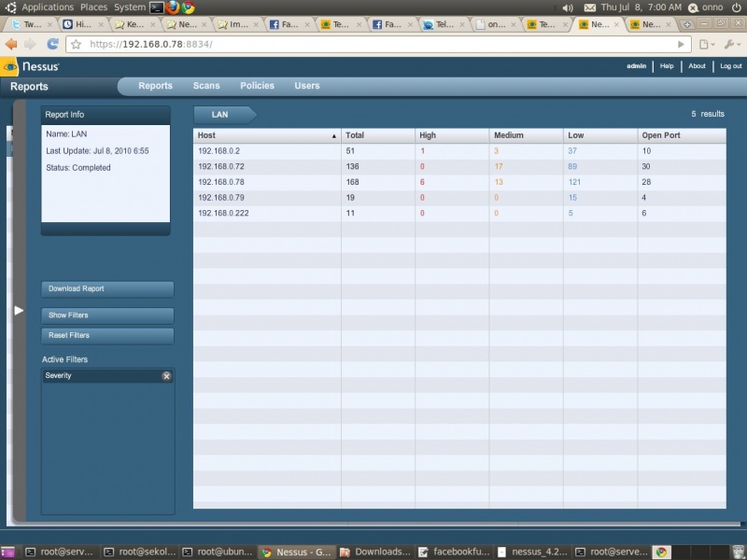Open the new tab plus button
This screenshot has width=747, height=560.
pos(688,24)
